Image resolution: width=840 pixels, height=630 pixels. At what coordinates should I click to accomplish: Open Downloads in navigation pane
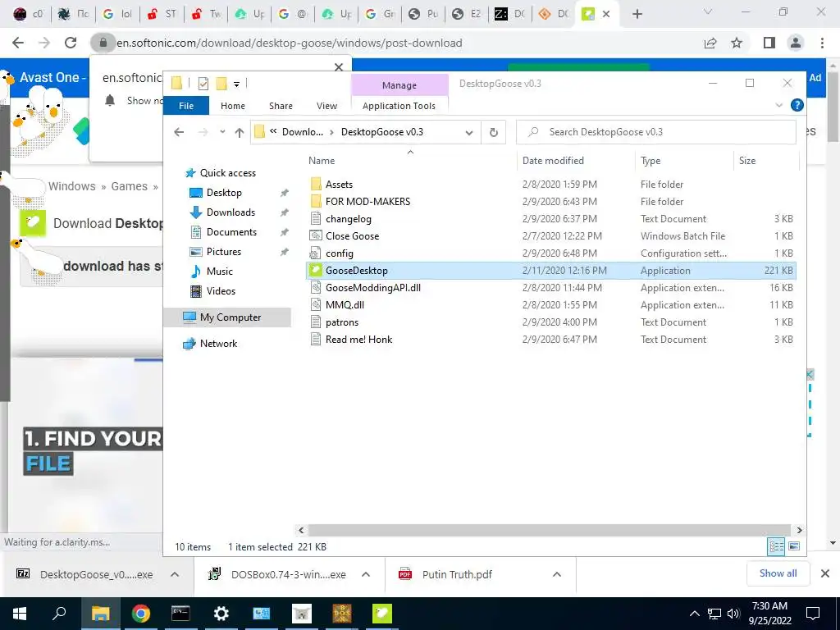click(231, 212)
